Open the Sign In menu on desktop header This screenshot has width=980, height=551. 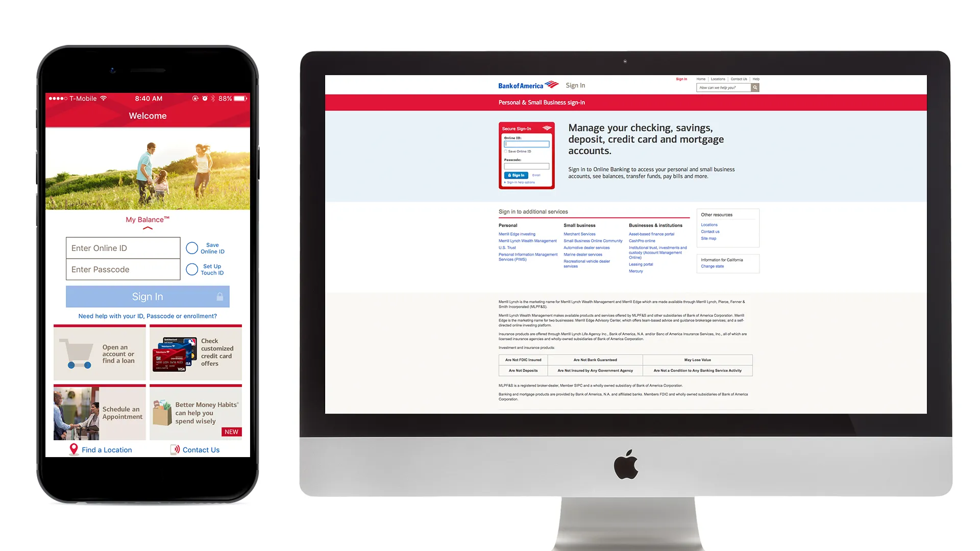click(x=682, y=79)
